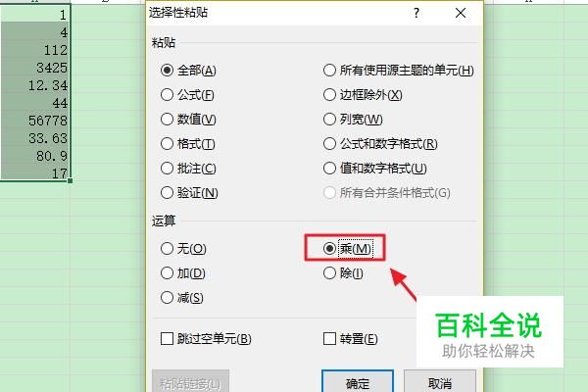Select 数值(V) paste option
Viewport: 588px width, 392px height.
point(188,120)
